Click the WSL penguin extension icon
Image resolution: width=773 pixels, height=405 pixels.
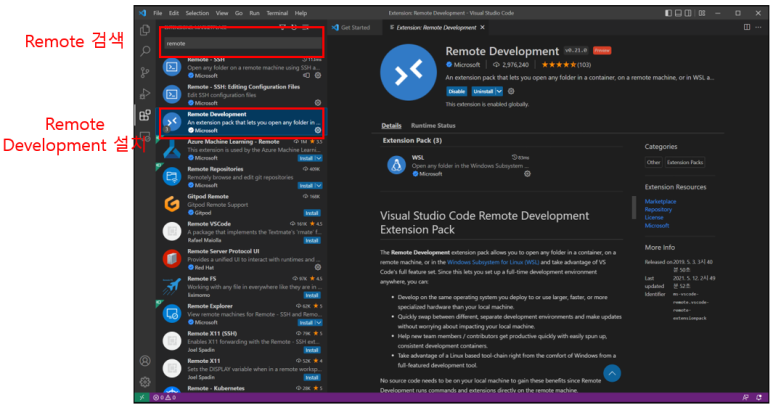[x=396, y=165]
